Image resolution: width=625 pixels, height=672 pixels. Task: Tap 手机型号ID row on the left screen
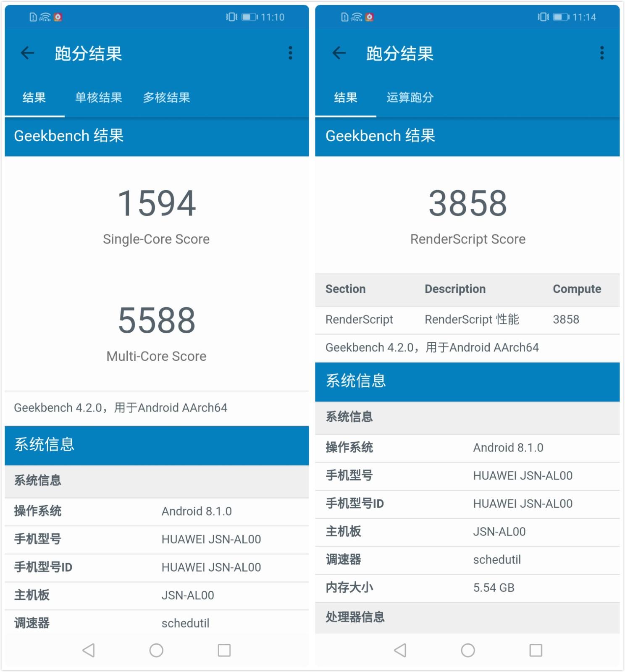(x=157, y=568)
